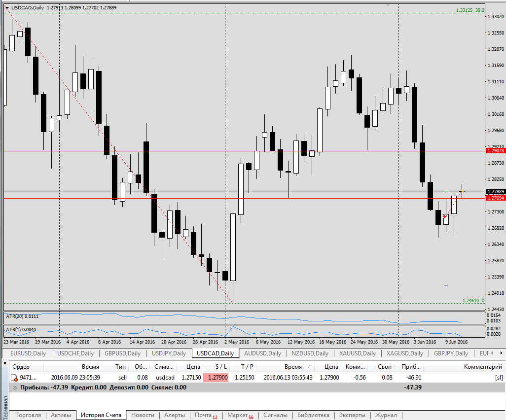This screenshot has height=420, width=506.
Task: Click the -47.39 total in the summary row
Action: (413, 387)
